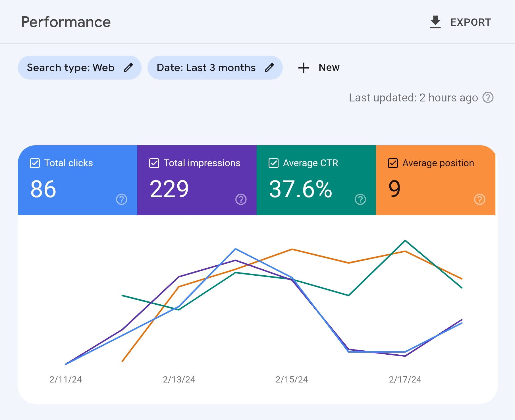
Task: Open help icon in Total clicks card
Action: [x=122, y=199]
